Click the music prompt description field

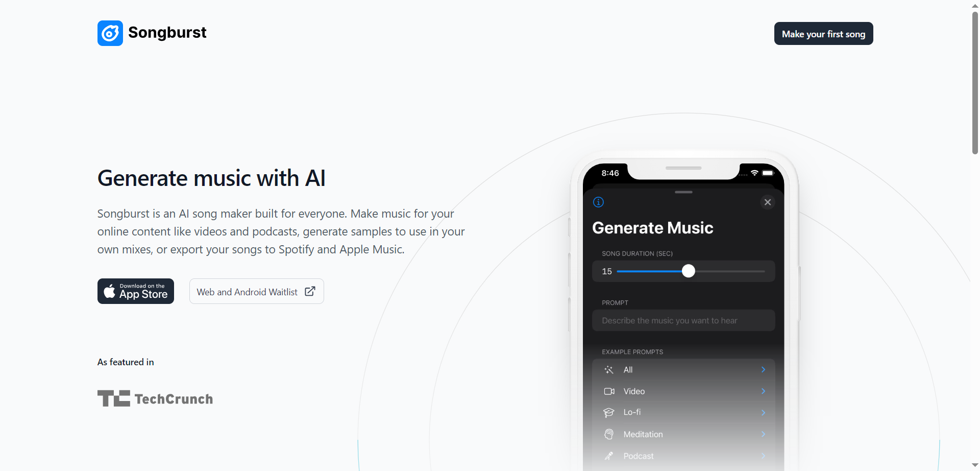(x=683, y=321)
